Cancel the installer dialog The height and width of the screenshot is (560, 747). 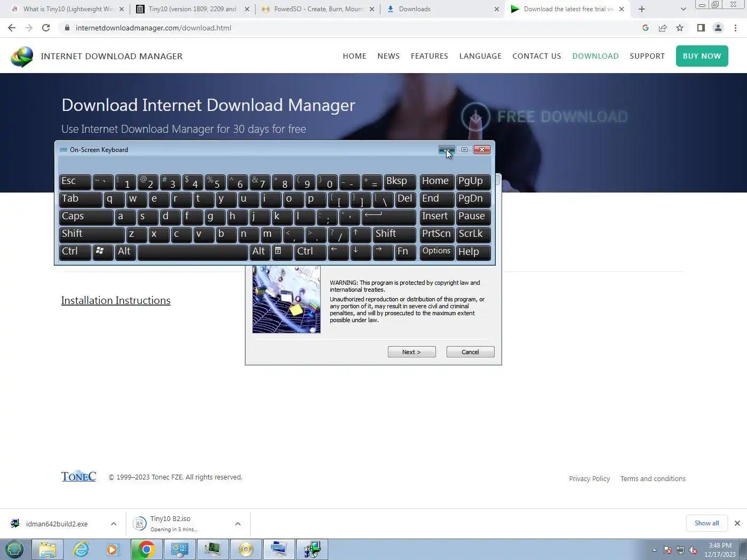tap(470, 352)
